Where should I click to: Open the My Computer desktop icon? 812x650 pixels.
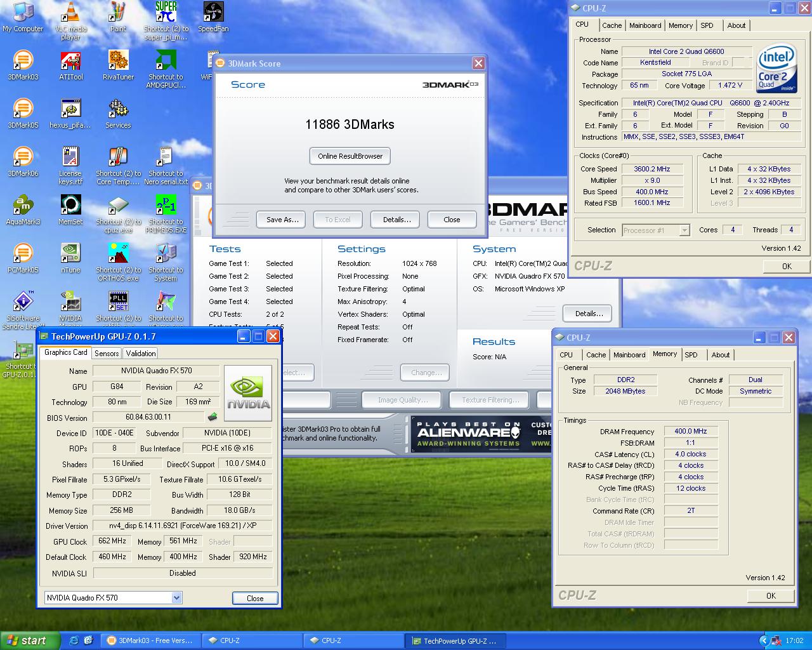point(23,17)
